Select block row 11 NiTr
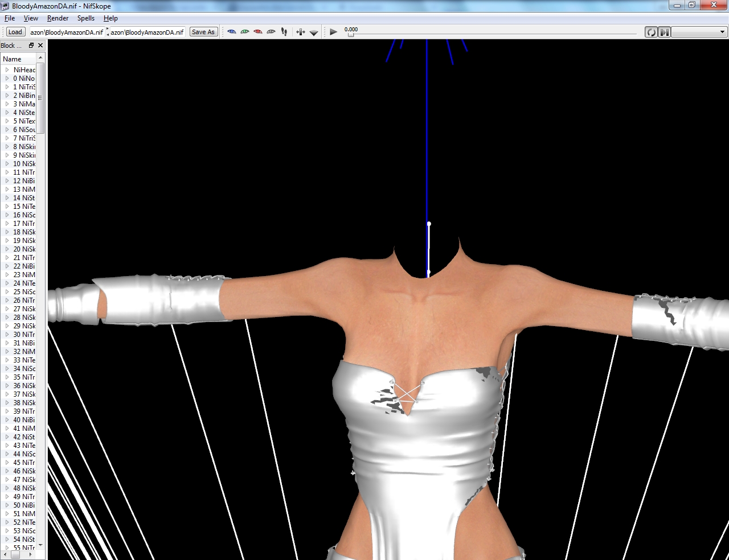The width and height of the screenshot is (729, 560). tap(19, 172)
